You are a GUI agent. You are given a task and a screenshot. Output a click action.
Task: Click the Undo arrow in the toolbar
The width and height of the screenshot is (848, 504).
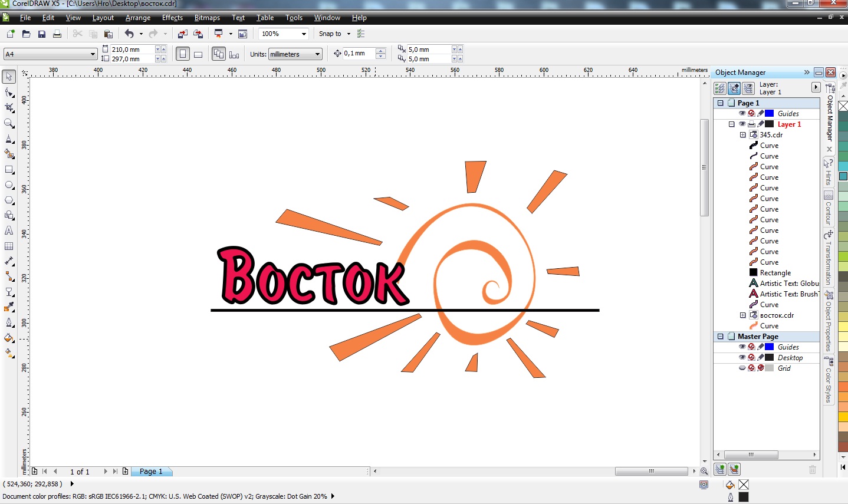[129, 34]
